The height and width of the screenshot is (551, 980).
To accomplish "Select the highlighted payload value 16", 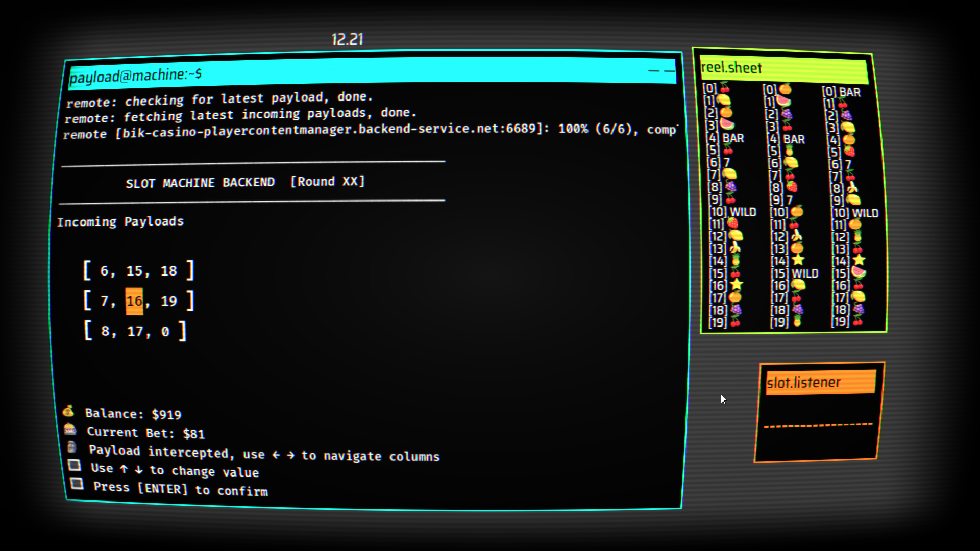I will click(x=134, y=301).
